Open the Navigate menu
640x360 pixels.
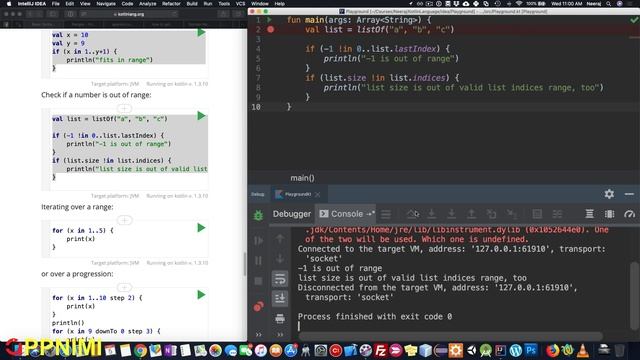click(106, 4)
